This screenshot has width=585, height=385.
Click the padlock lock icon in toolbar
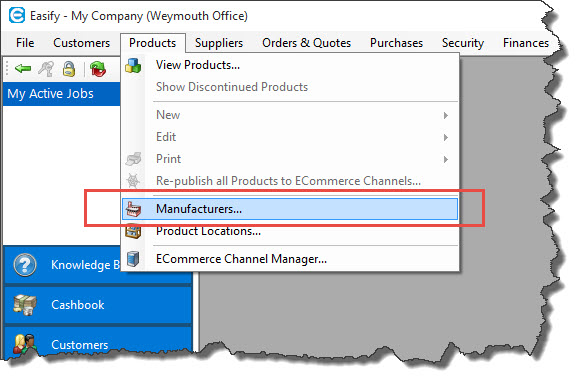pyautogui.click(x=69, y=69)
